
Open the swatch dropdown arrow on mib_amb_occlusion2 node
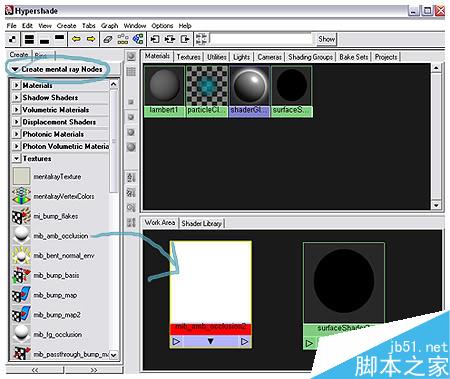[x=210, y=342]
